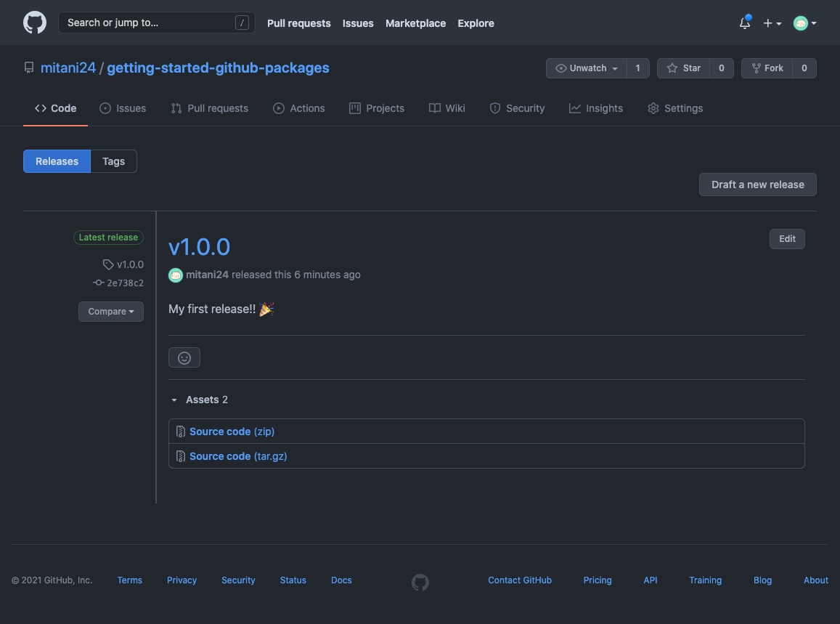The image size is (840, 624).
Task: Open the v1.0.0 release title
Action: [199, 247]
